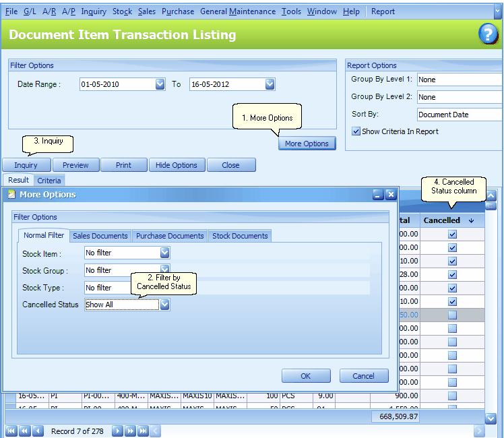The height and width of the screenshot is (438, 504).
Task: Switch to the Criteria tab
Action: click(49, 181)
